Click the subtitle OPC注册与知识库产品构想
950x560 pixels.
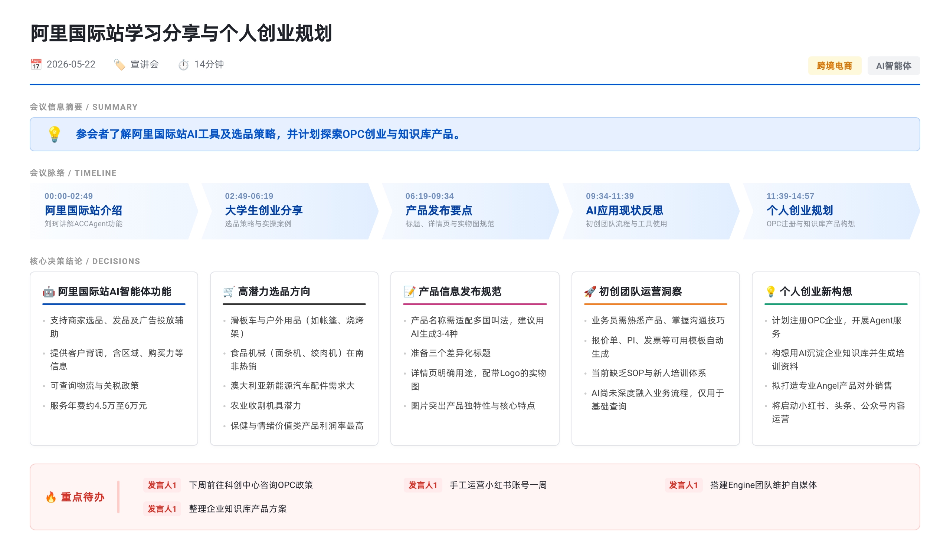(x=810, y=224)
